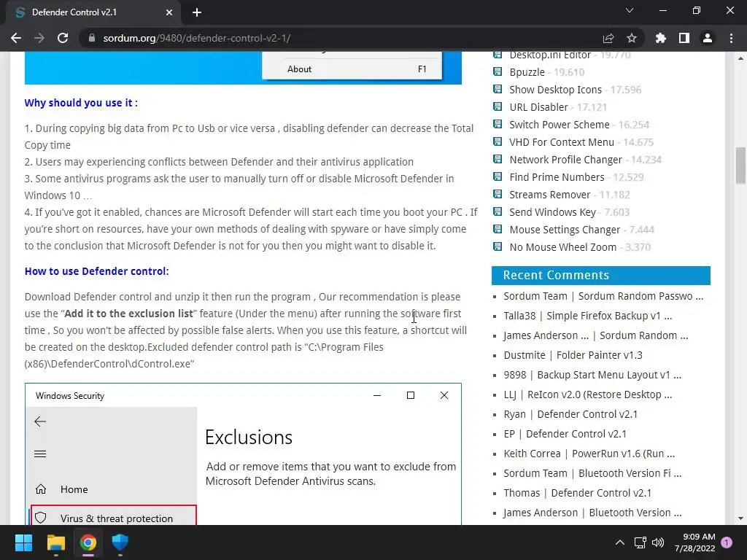
Task: Open the Bpuzzle link
Action: click(x=527, y=72)
